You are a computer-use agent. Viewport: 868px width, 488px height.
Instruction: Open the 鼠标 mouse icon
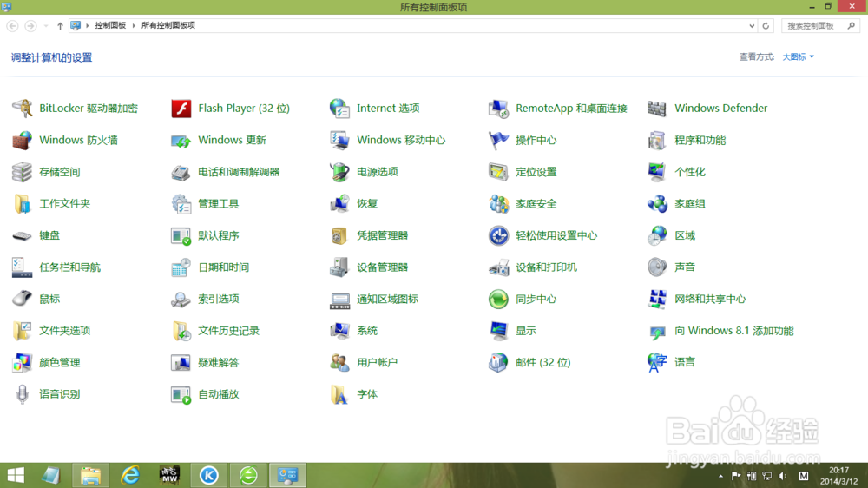click(x=23, y=299)
